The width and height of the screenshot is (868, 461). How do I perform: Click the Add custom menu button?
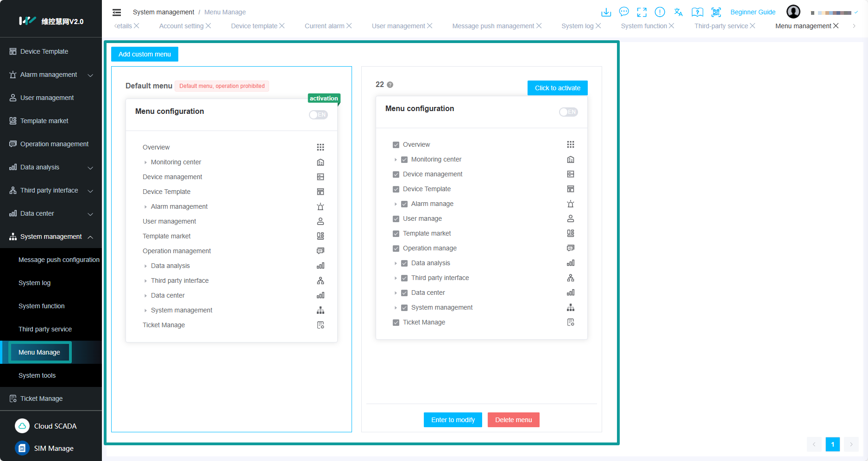click(x=145, y=54)
